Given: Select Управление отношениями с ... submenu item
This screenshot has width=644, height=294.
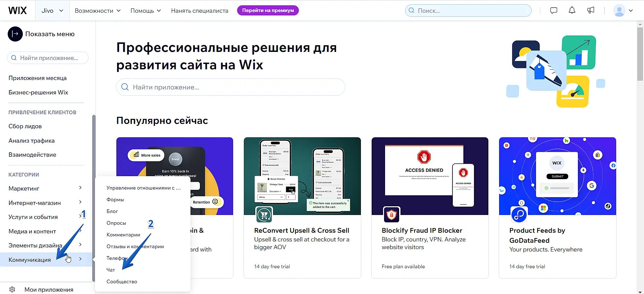Looking at the screenshot, I should (x=144, y=188).
